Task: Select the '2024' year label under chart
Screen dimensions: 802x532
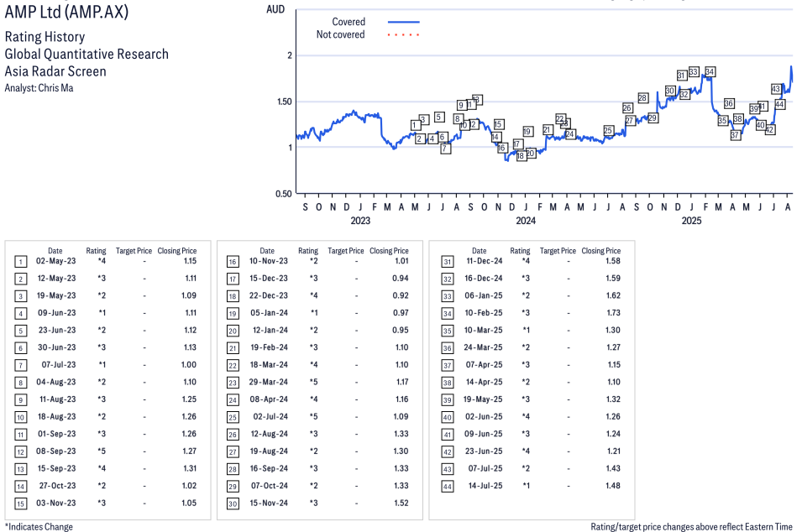Action: tap(526, 221)
